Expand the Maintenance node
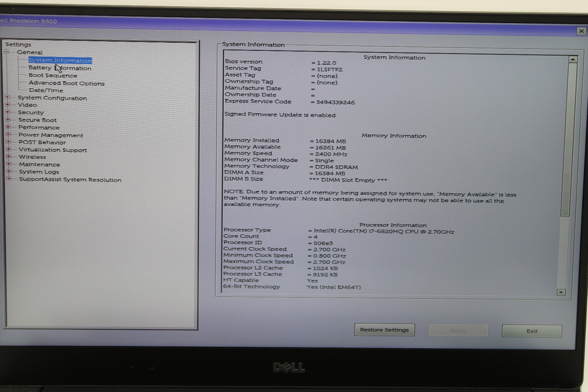This screenshot has height=392, width=588. click(9, 164)
